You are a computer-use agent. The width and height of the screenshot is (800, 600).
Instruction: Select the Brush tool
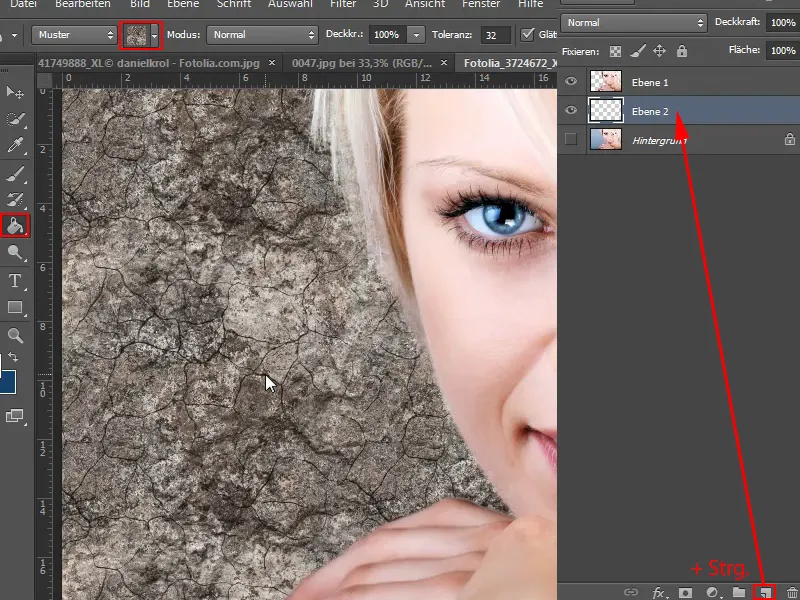[14, 174]
